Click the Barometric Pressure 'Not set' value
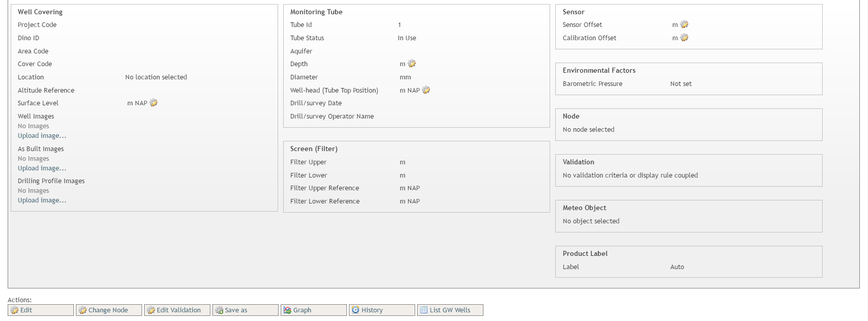868x321 pixels. pos(681,84)
